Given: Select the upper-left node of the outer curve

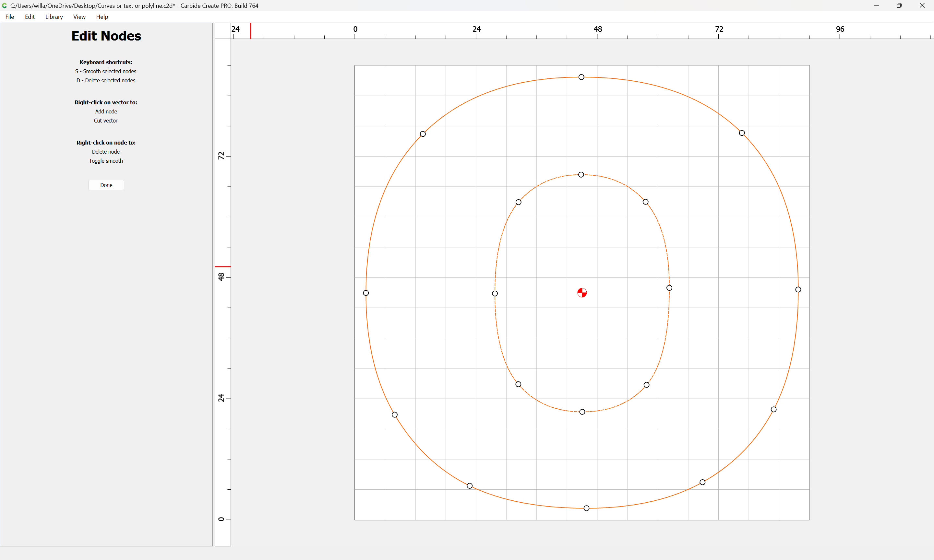Looking at the screenshot, I should pos(423,134).
